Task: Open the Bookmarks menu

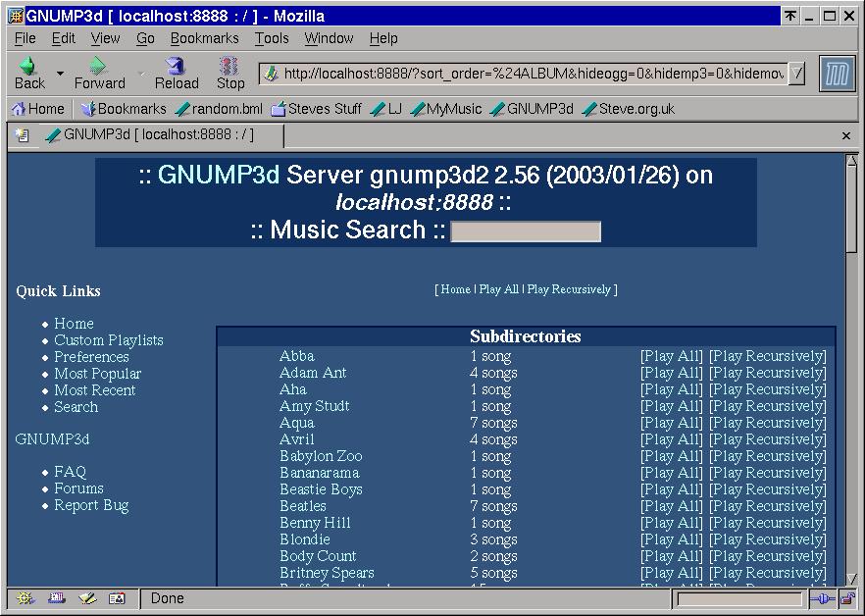Action: [205, 38]
